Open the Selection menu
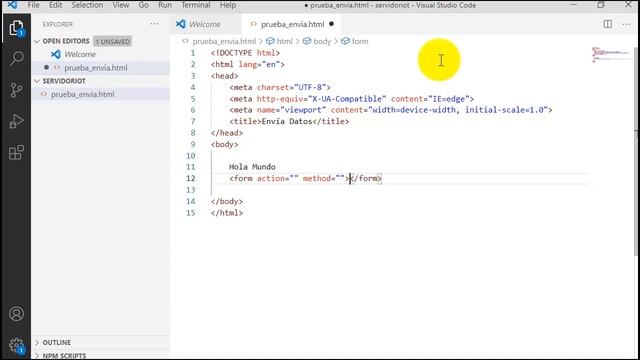The image size is (640, 360). (87, 5)
